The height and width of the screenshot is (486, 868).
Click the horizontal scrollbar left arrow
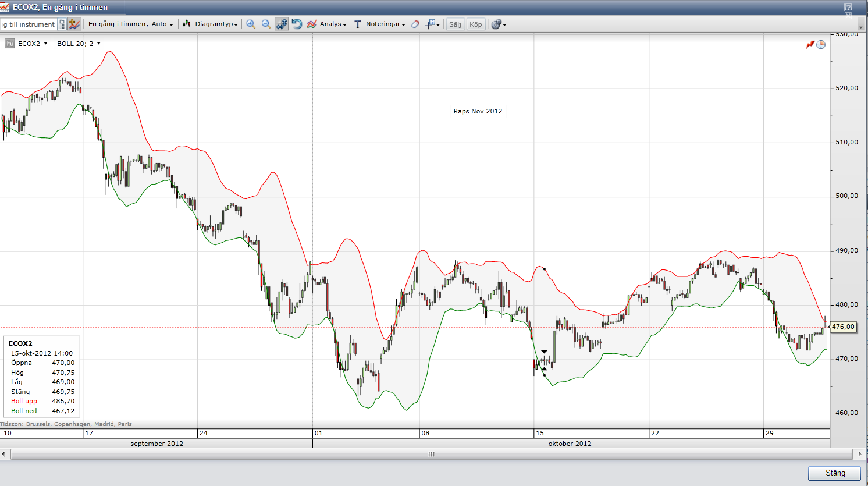(3, 454)
